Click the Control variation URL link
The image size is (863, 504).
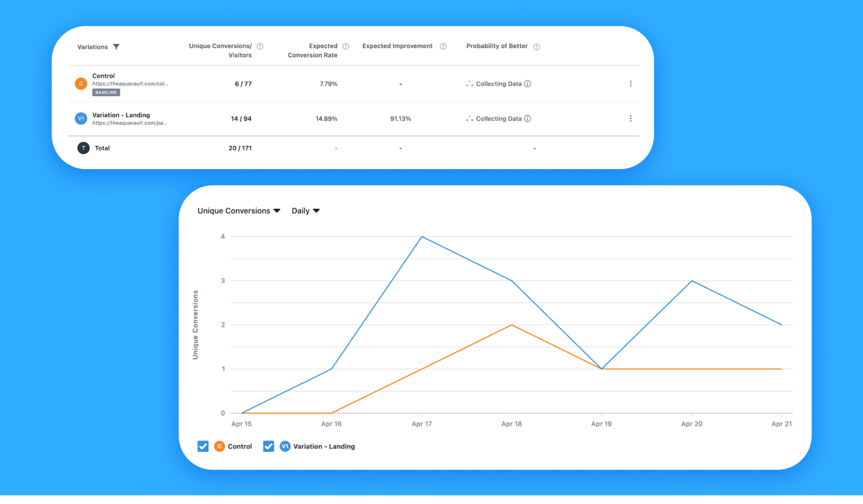(x=130, y=84)
